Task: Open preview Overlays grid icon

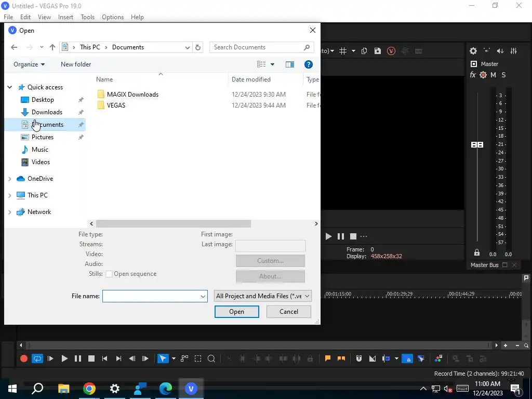Action: tap(343, 51)
